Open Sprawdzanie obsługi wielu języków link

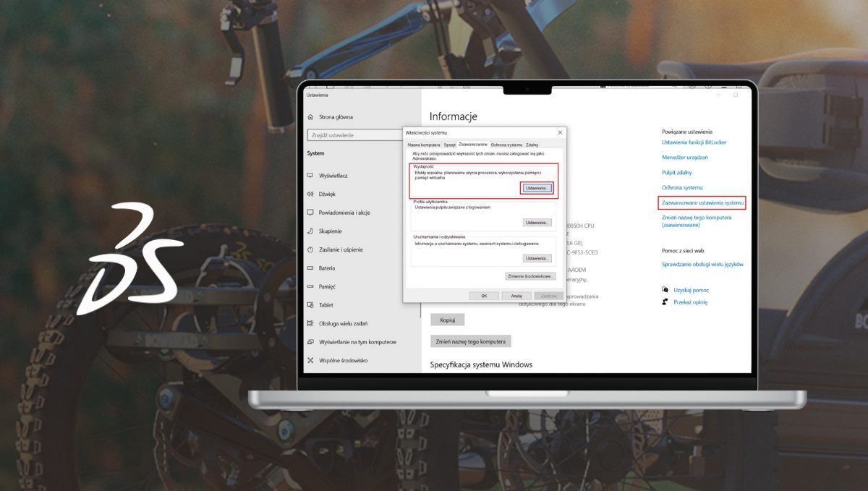(702, 265)
